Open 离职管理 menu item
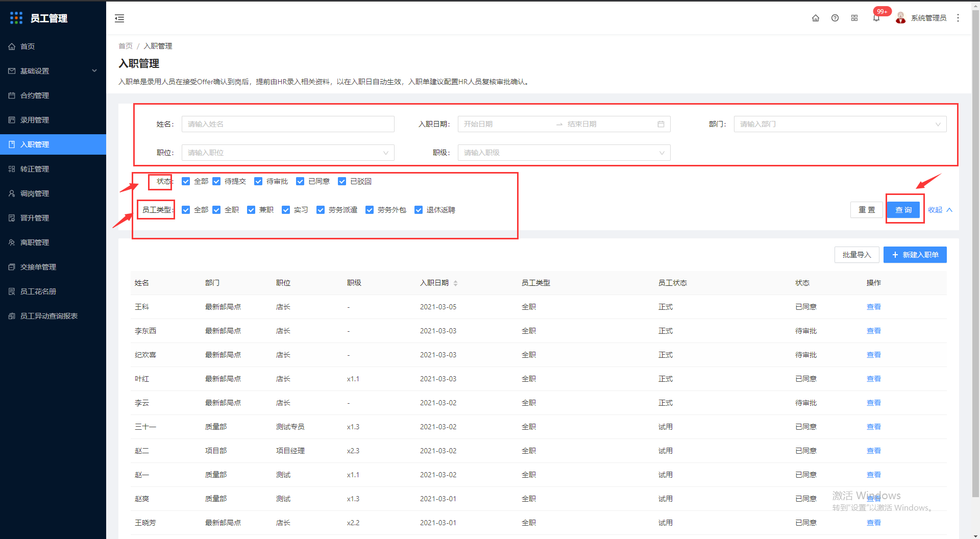The height and width of the screenshot is (539, 980). 53,242
